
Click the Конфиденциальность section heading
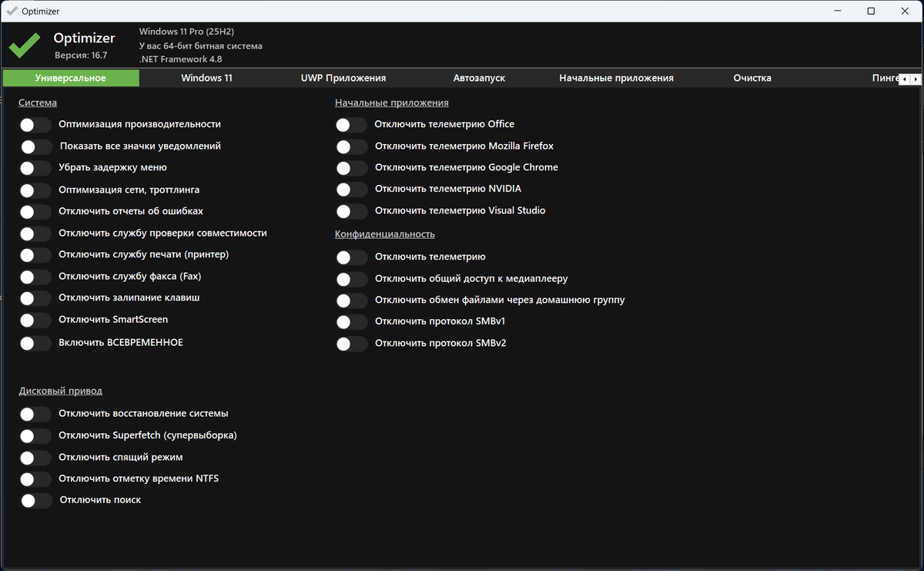click(x=384, y=234)
